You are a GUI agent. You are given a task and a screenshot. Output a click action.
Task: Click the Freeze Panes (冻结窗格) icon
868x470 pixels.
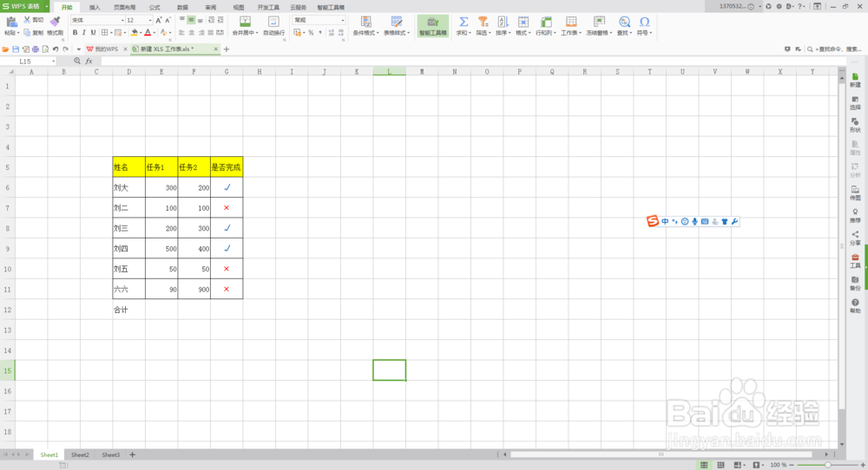pyautogui.click(x=598, y=22)
